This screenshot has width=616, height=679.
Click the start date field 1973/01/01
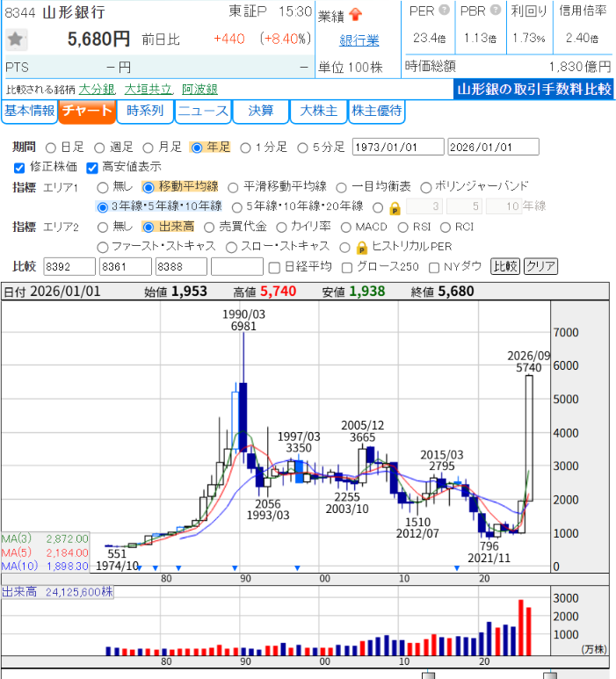[398, 147]
